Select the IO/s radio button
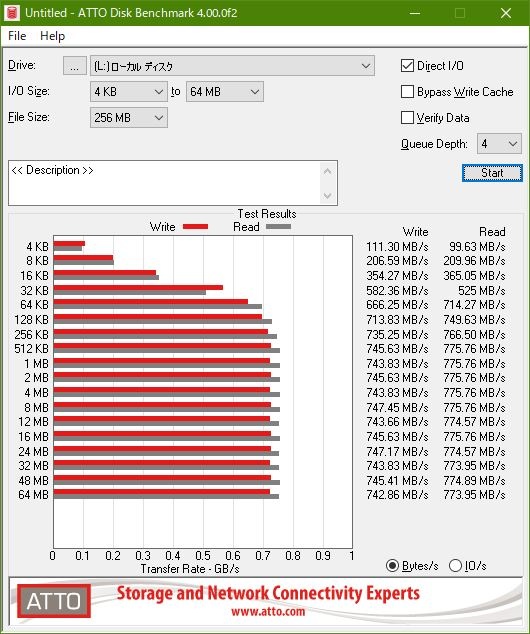 [455, 566]
